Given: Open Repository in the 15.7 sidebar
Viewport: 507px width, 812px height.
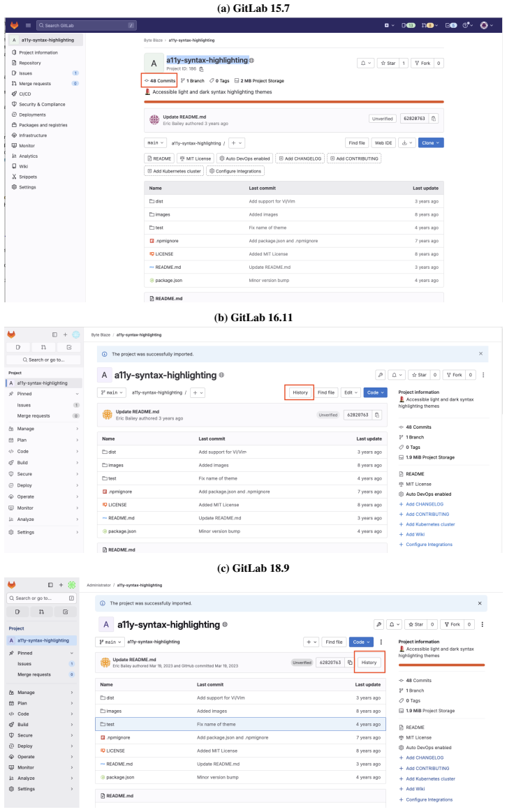Looking at the screenshot, I should pyautogui.click(x=30, y=63).
